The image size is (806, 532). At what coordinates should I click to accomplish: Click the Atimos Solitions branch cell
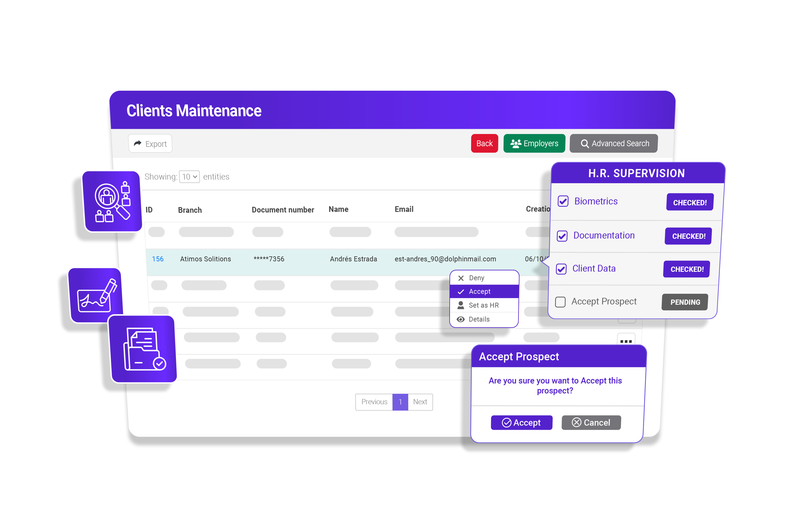tap(206, 259)
